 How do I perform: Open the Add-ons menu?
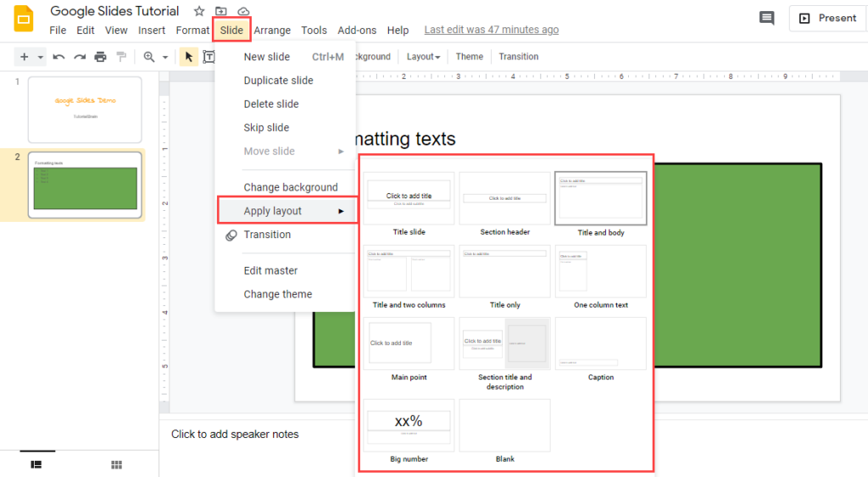[x=357, y=31]
